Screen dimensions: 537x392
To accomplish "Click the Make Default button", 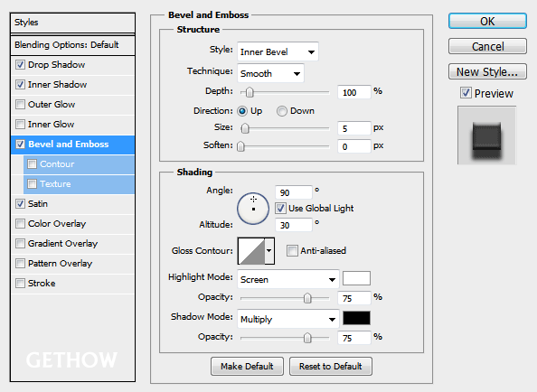I will tap(247, 367).
